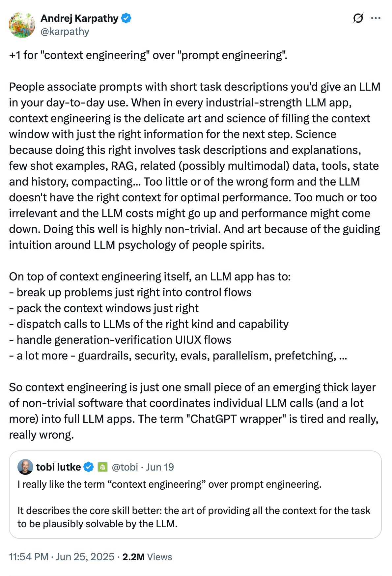Click the Shopify affiliation badge icon

click(103, 467)
